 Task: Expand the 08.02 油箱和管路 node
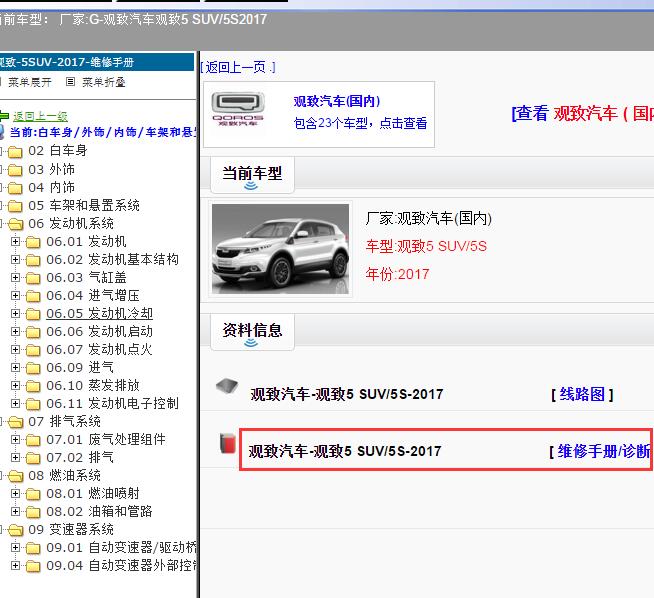pyautogui.click(x=15, y=511)
